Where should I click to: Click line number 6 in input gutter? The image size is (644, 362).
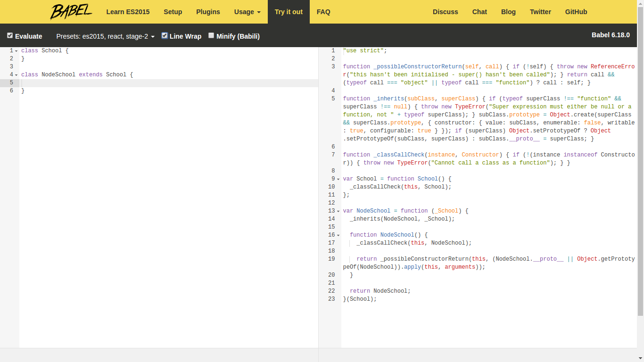point(11,90)
